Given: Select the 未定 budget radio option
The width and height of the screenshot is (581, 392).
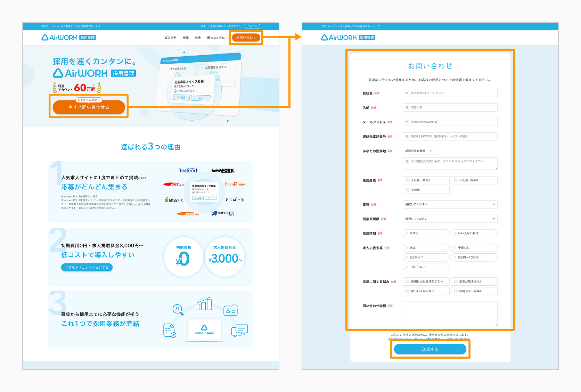Looking at the screenshot, I should 426,248.
